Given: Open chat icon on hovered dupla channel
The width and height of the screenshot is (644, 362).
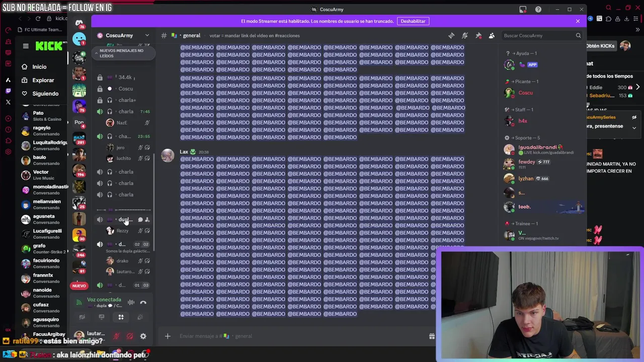Looking at the screenshot, I should 140,220.
